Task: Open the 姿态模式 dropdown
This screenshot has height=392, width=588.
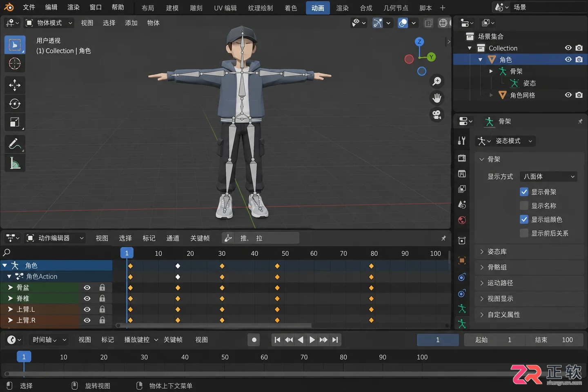Action: point(506,141)
